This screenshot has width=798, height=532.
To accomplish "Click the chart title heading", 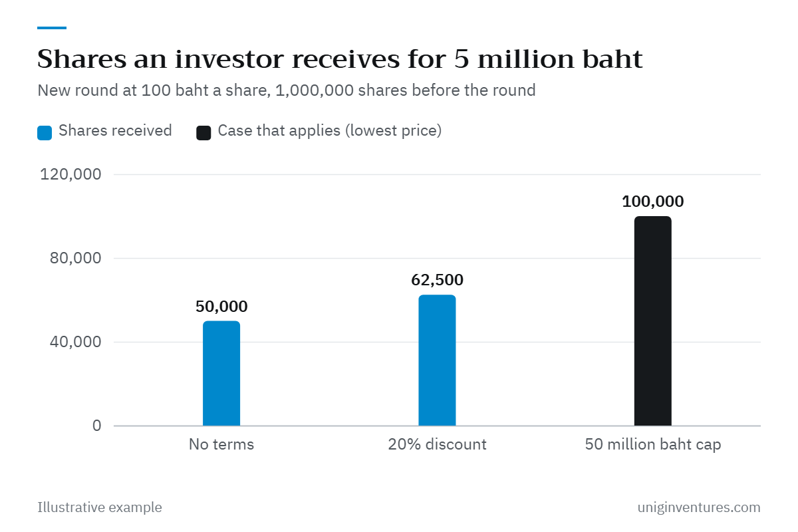I will pos(340,59).
